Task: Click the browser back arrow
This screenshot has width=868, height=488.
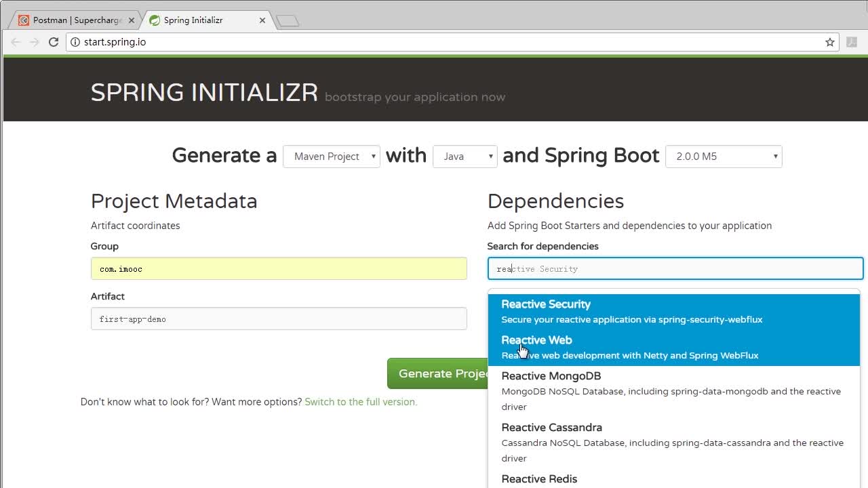Action: point(15,42)
